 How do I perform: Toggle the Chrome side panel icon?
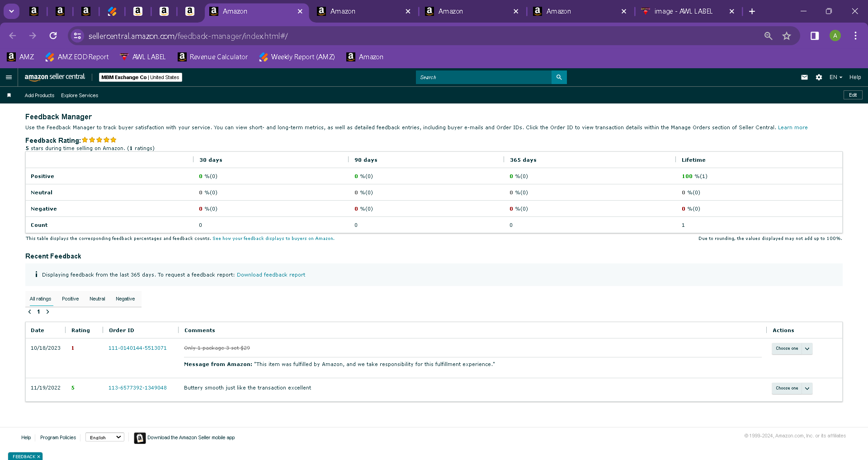815,36
